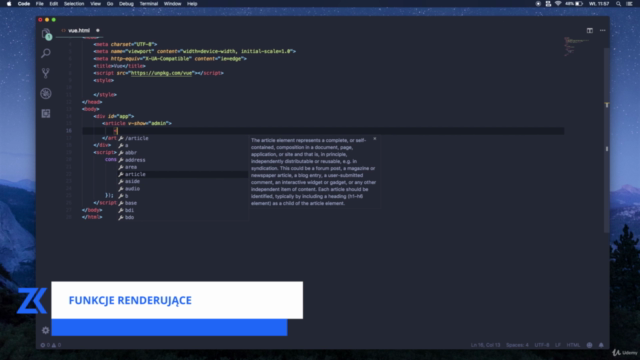
Task: Click the Apple menu icon
Action: [x=9, y=4]
